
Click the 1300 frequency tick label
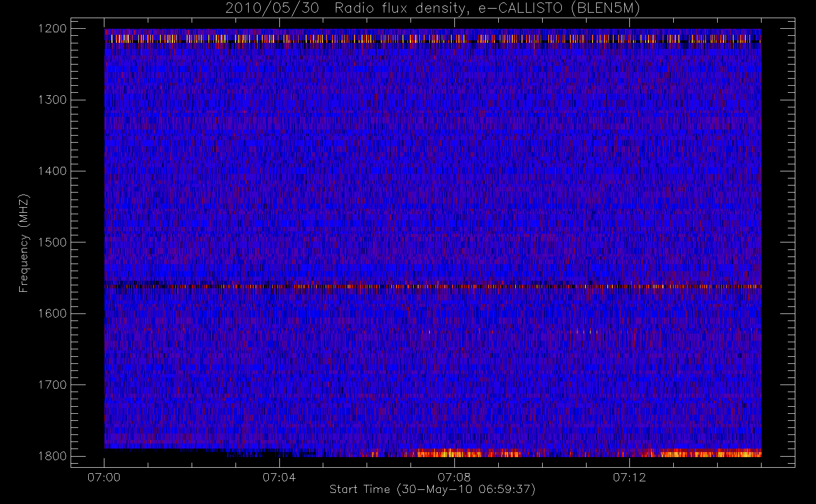(x=53, y=100)
